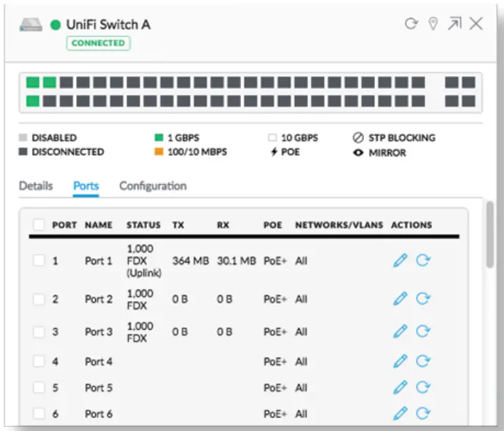Check the checkbox for Port 3
Image resolution: width=504 pixels, height=431 pixels.
coord(39,332)
